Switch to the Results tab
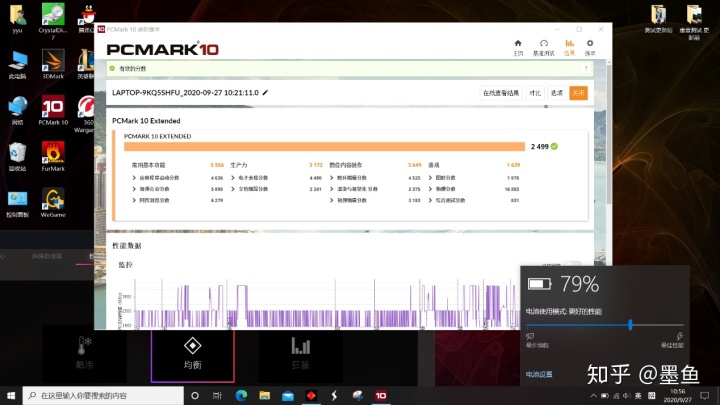The width and height of the screenshot is (720, 405). coord(569,48)
